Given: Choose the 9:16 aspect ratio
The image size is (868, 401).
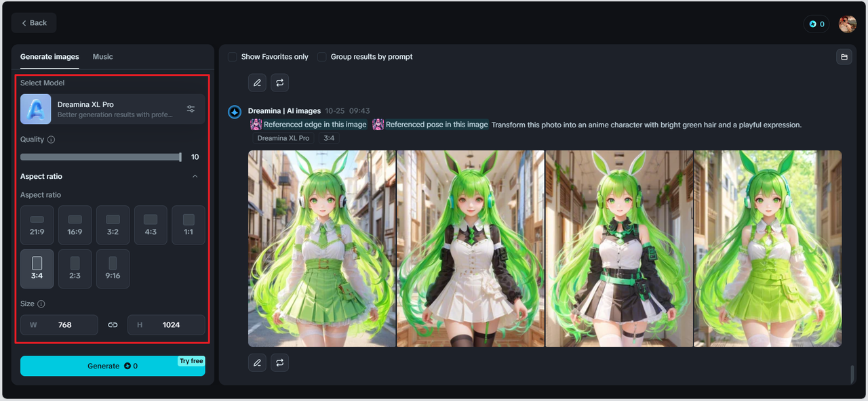Looking at the screenshot, I should point(113,269).
